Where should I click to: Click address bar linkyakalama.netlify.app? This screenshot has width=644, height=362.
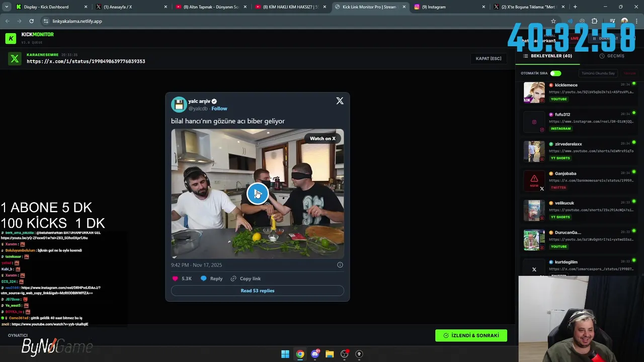point(77,21)
